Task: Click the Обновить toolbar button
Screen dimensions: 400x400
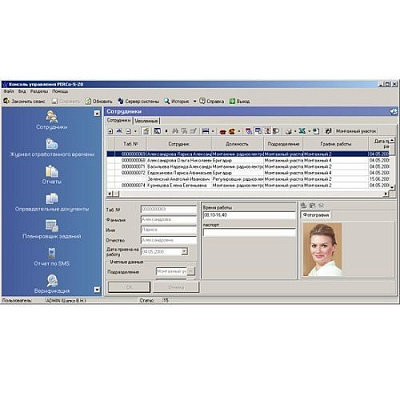Action: [99, 101]
